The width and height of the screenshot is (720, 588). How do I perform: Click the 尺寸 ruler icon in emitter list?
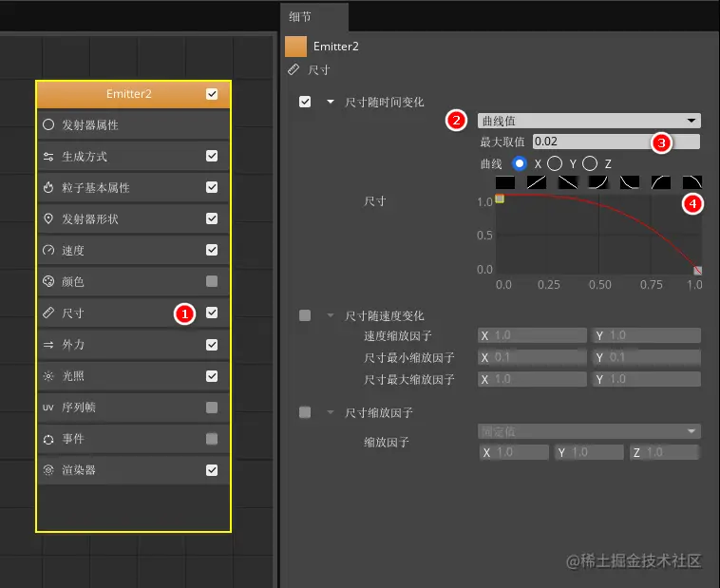click(48, 313)
